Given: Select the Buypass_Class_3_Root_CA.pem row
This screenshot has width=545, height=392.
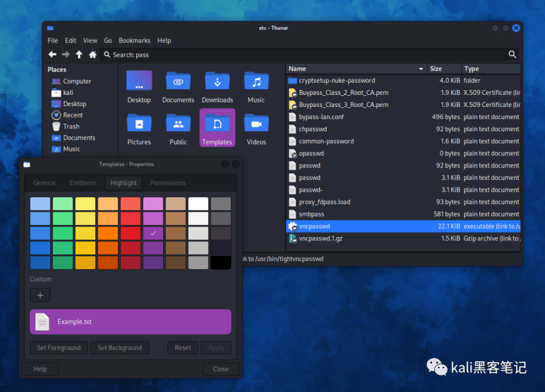Looking at the screenshot, I should 404,105.
